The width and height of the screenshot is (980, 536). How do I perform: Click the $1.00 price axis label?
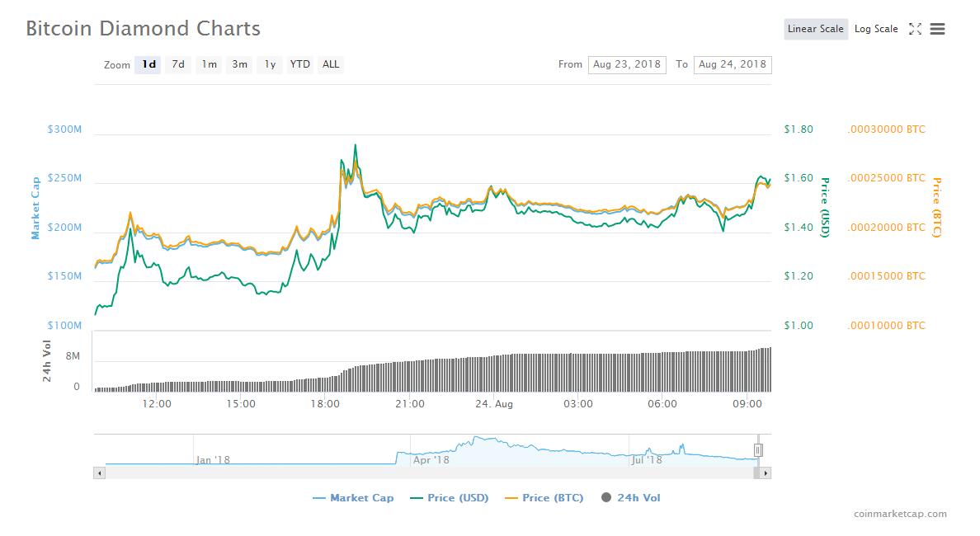tap(799, 326)
